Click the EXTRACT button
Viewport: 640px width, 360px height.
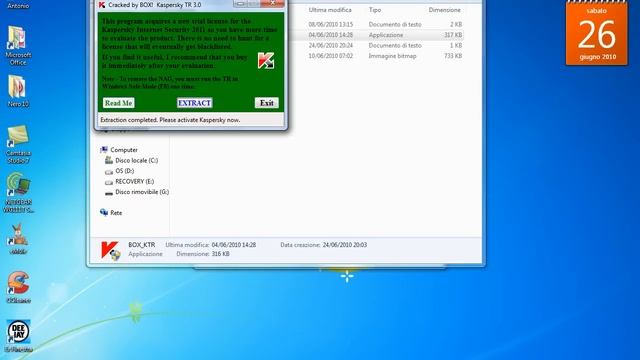[194, 103]
